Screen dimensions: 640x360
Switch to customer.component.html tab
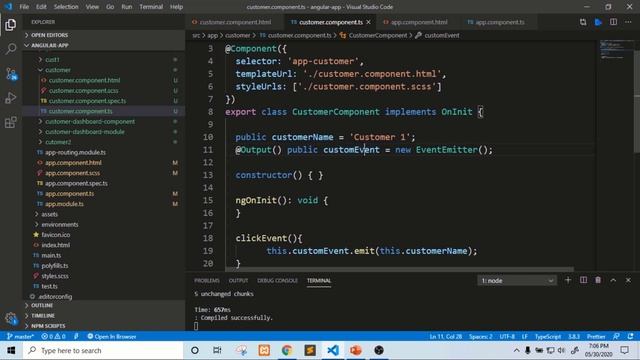click(x=235, y=22)
